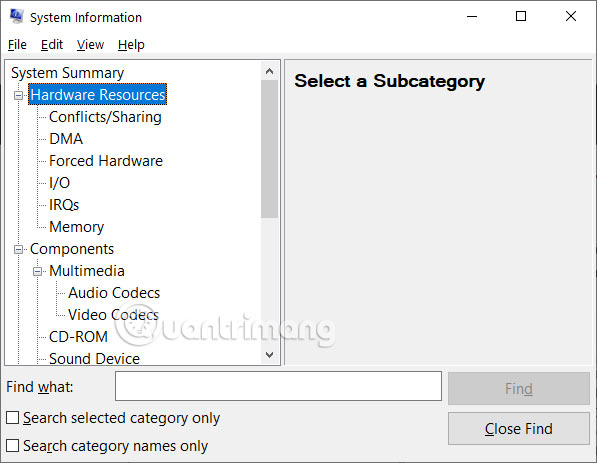Collapse the Multimedia node
597x463 pixels.
coord(37,271)
